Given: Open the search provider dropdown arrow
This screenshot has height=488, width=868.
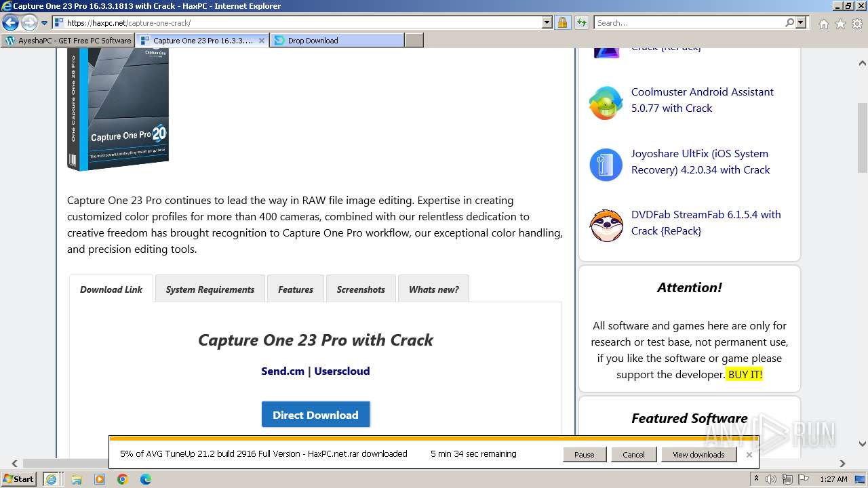Looking at the screenshot, I should click(801, 23).
